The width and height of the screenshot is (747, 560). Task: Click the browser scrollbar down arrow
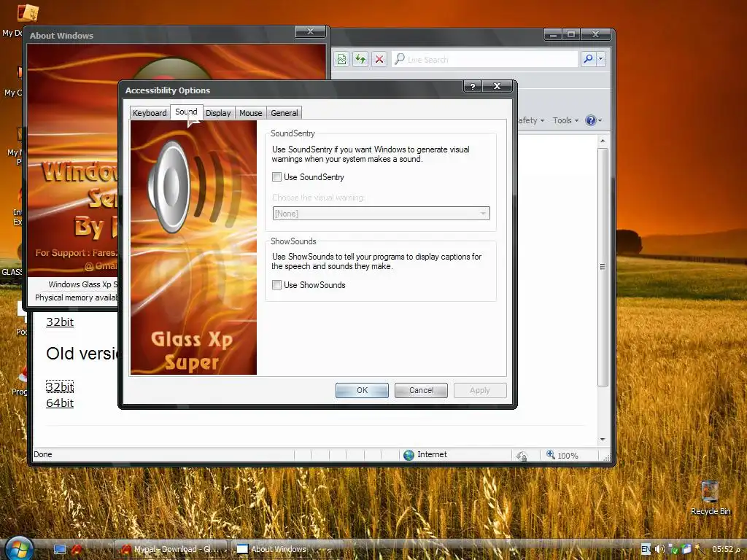(x=603, y=439)
